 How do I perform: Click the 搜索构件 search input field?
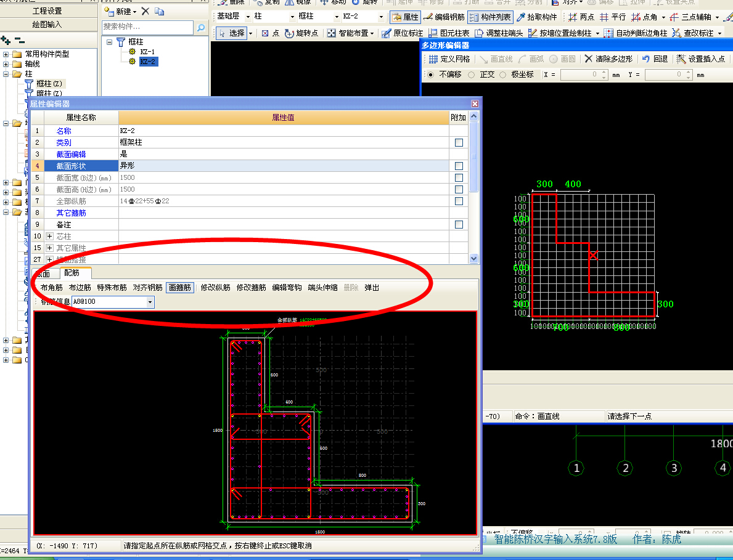[x=148, y=28]
